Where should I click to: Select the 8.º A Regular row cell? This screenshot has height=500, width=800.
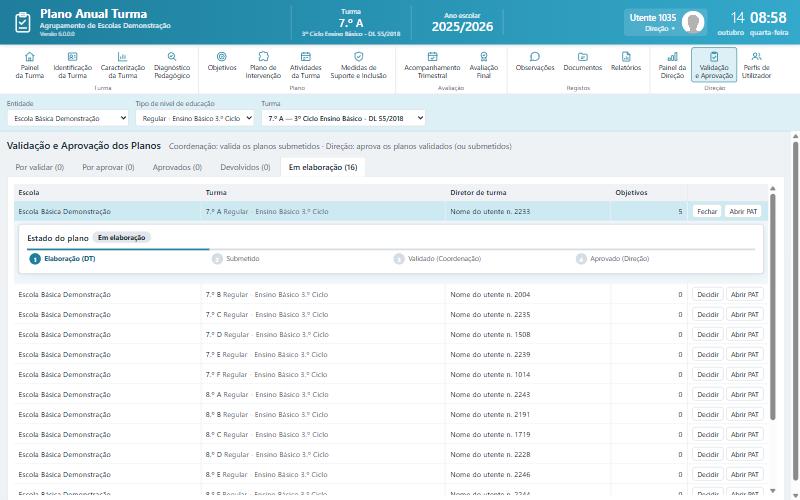pyautogui.click(x=323, y=394)
